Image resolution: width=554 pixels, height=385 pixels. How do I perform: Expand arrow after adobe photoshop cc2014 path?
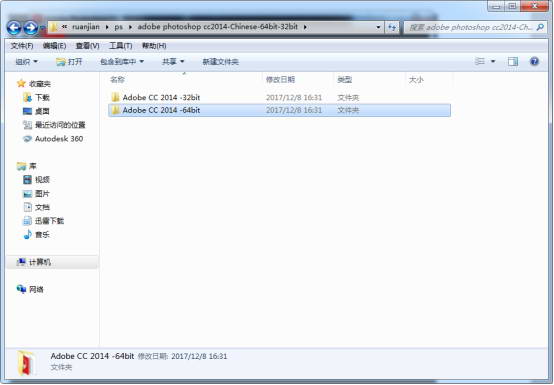click(305, 27)
